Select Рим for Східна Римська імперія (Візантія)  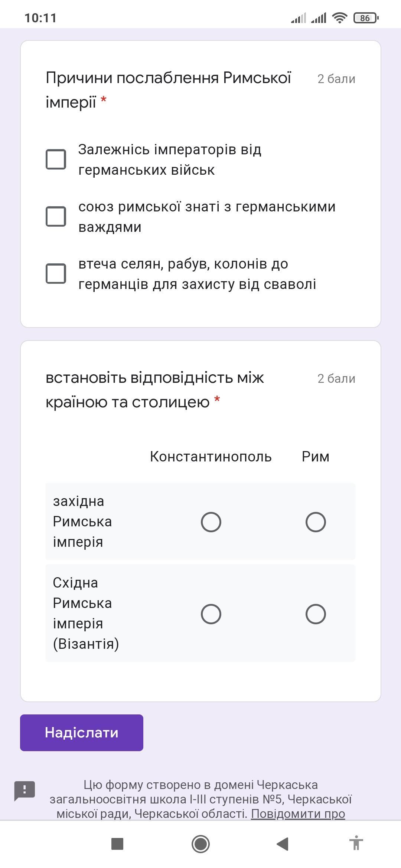tap(316, 614)
